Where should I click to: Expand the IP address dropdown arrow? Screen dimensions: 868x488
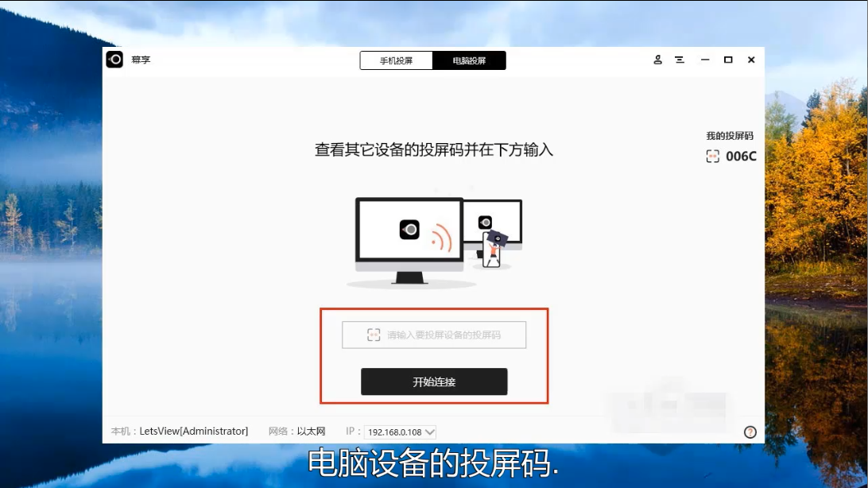[429, 432]
